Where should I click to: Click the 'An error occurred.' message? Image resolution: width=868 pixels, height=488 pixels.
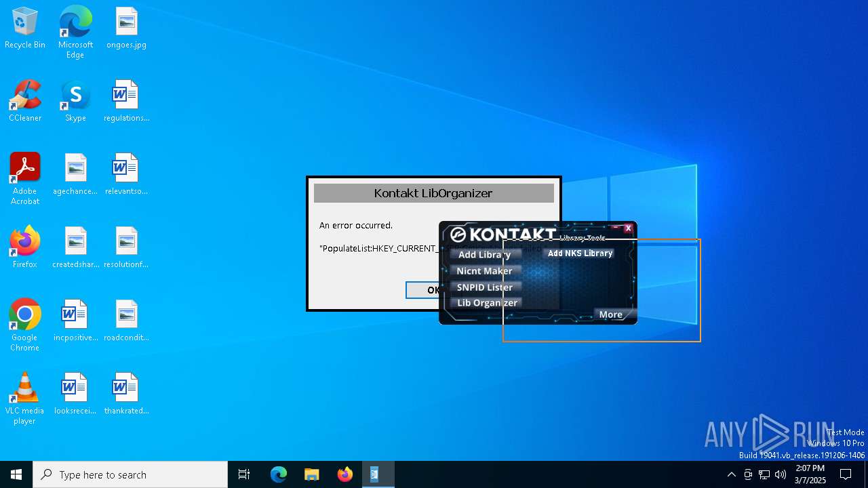pos(356,225)
